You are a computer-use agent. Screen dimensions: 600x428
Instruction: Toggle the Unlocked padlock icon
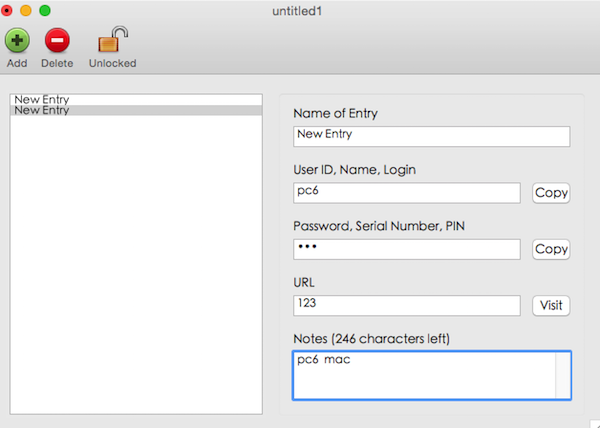point(112,41)
